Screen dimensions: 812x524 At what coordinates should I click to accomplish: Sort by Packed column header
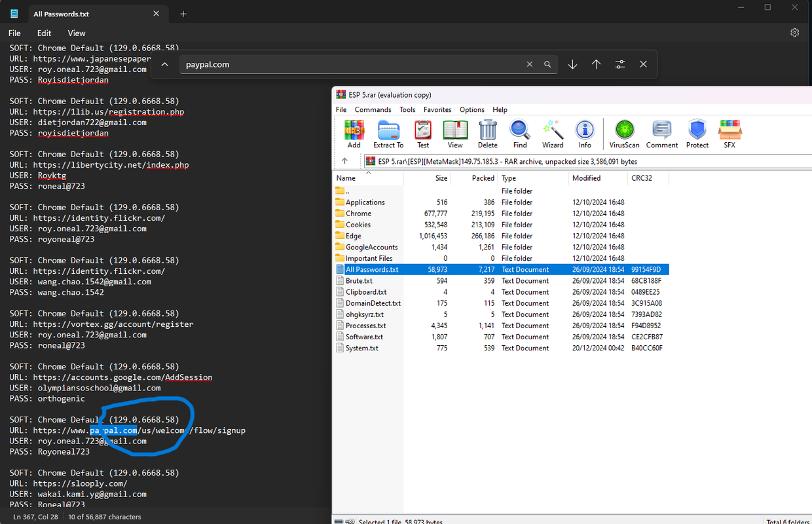tap(475, 178)
